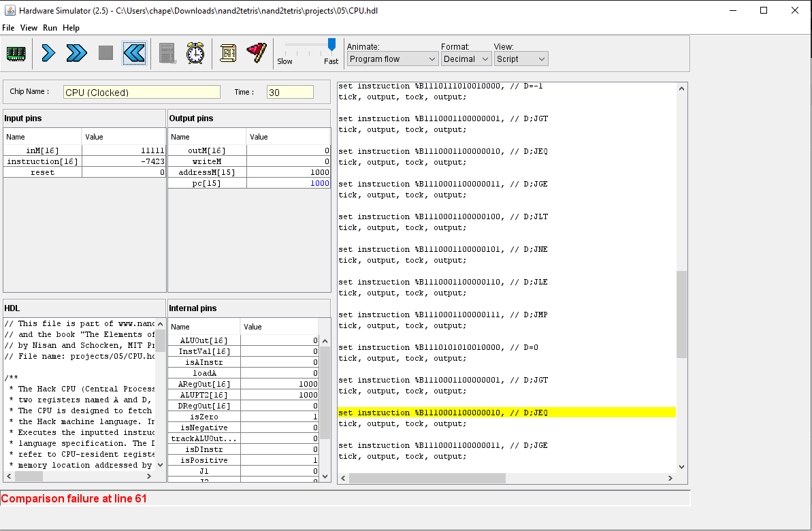Open the Animate 'Program flow' dropdown
Image resolution: width=812 pixels, height=531 pixels.
click(x=393, y=59)
